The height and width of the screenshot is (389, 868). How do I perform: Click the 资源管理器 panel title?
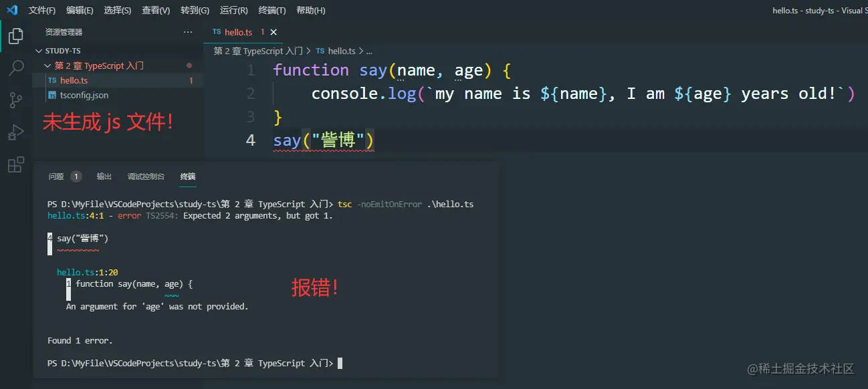click(x=64, y=32)
